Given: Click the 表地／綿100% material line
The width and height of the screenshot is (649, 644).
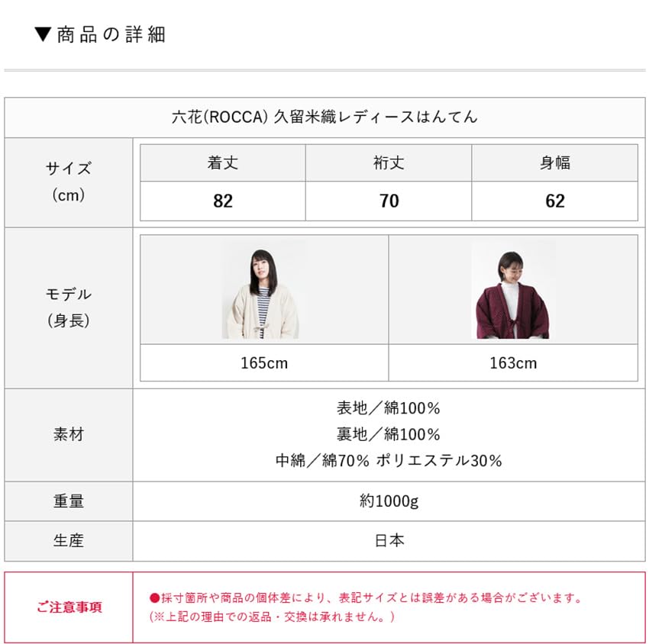Looking at the screenshot, I should pyautogui.click(x=389, y=408).
